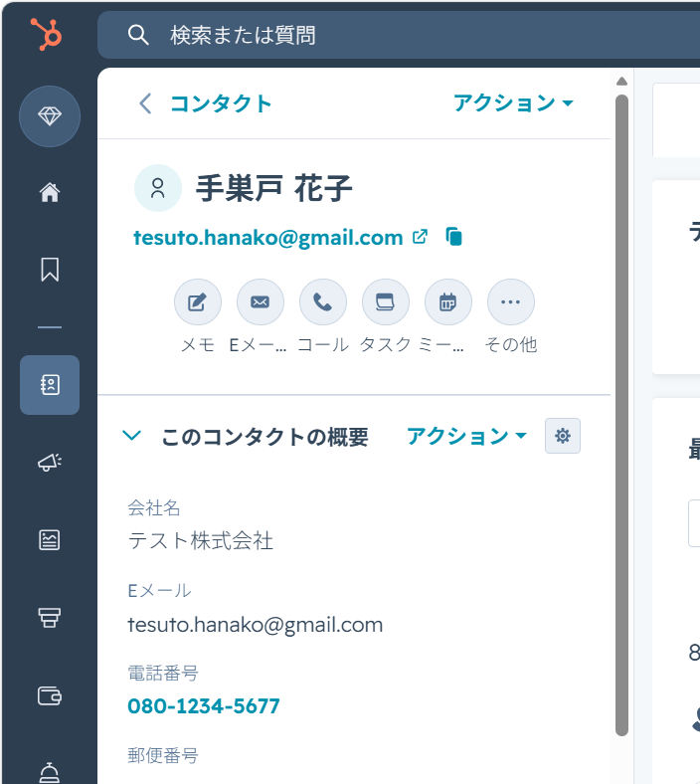Open アクション dropdown in contact overview section
The width and height of the screenshot is (700, 784).
coord(466,436)
